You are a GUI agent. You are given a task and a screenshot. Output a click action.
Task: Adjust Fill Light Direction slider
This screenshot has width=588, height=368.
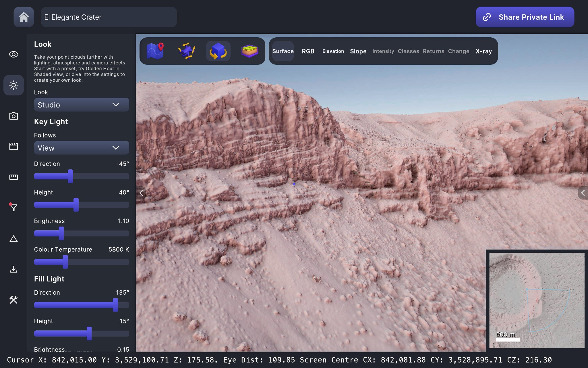click(82, 305)
